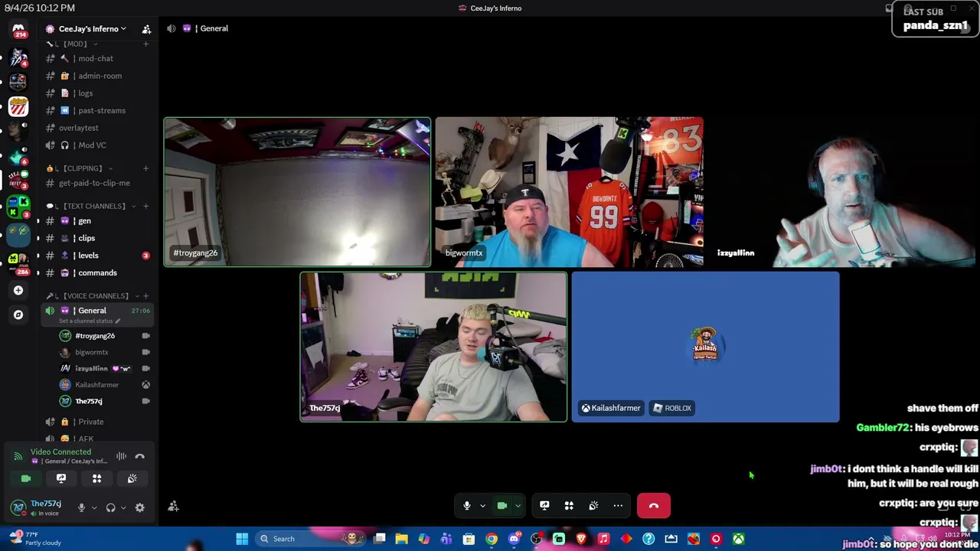Viewport: 980px width, 551px height.
Task: Open Microsoft Store from the taskbar
Action: (469, 539)
